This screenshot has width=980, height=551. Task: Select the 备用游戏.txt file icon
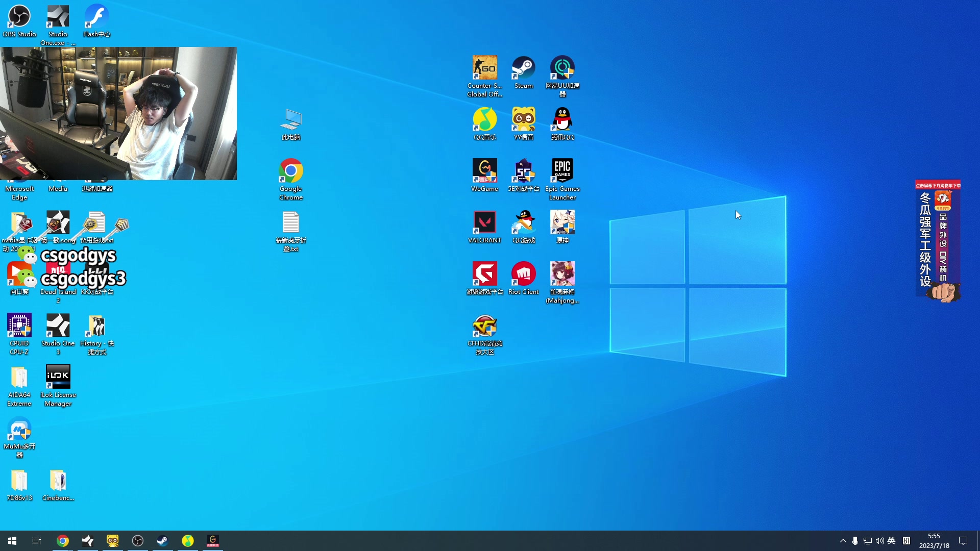(97, 227)
